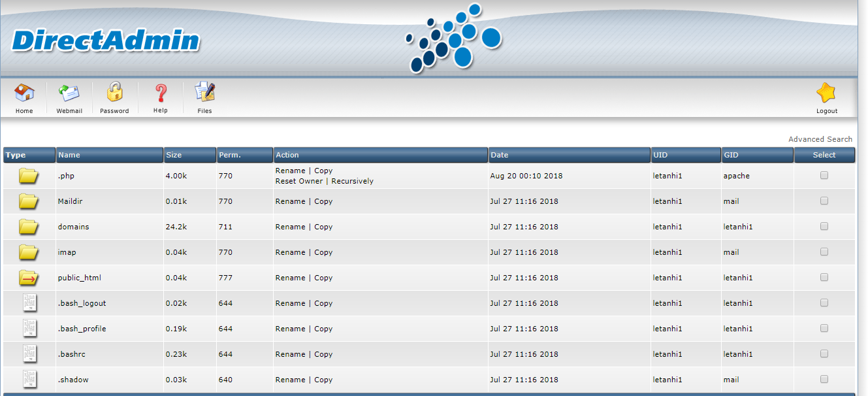
Task: Select the Password icon
Action: click(114, 91)
